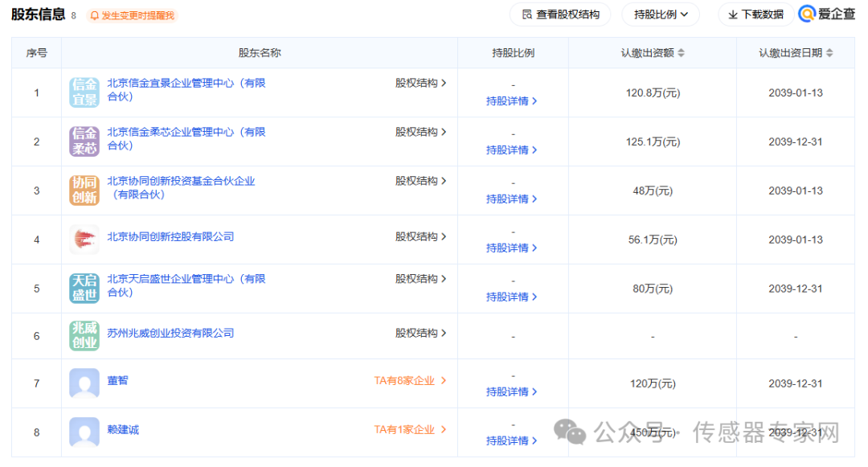Open TA有8家企业 for 董智
The height and width of the screenshot is (467, 868).
(x=410, y=380)
